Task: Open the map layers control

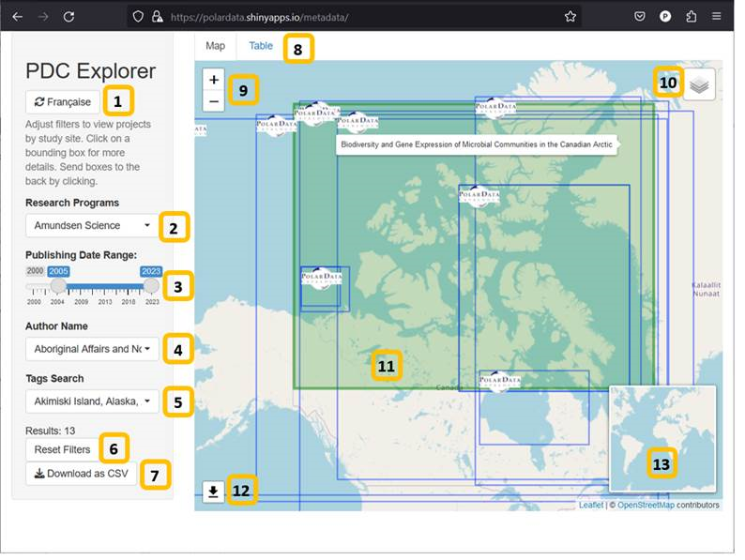Action: (698, 84)
